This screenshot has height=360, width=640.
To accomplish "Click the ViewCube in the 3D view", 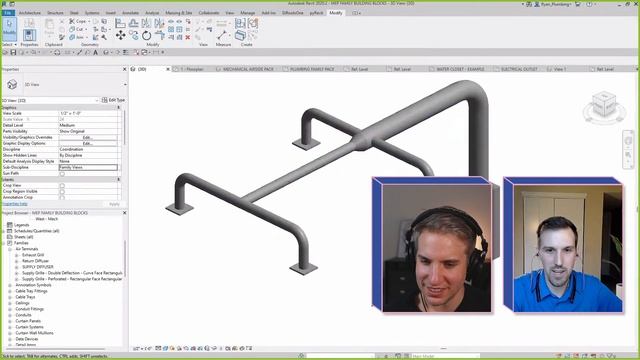I will point(604,104).
